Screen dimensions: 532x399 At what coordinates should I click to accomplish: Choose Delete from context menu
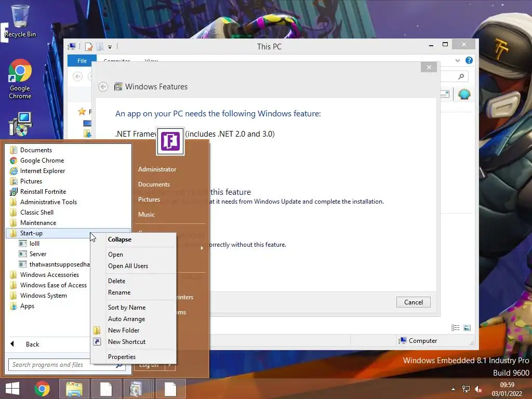[x=134, y=281]
